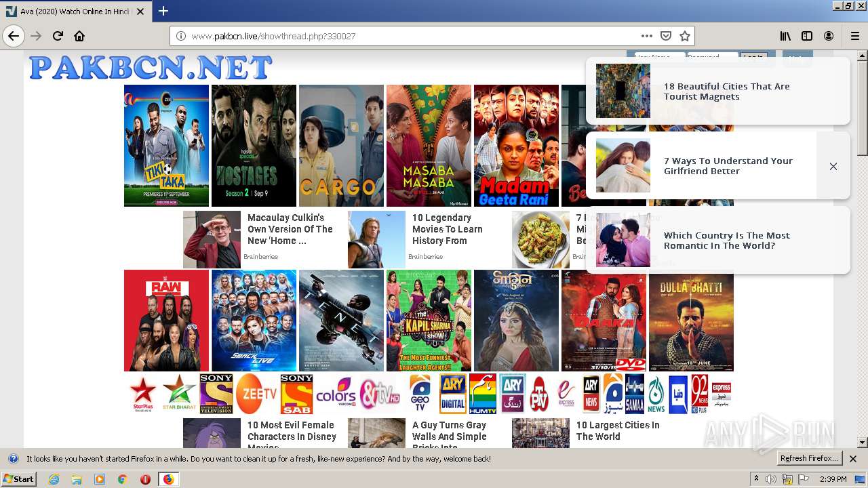Open Sony SAB channel logo

coord(297,394)
